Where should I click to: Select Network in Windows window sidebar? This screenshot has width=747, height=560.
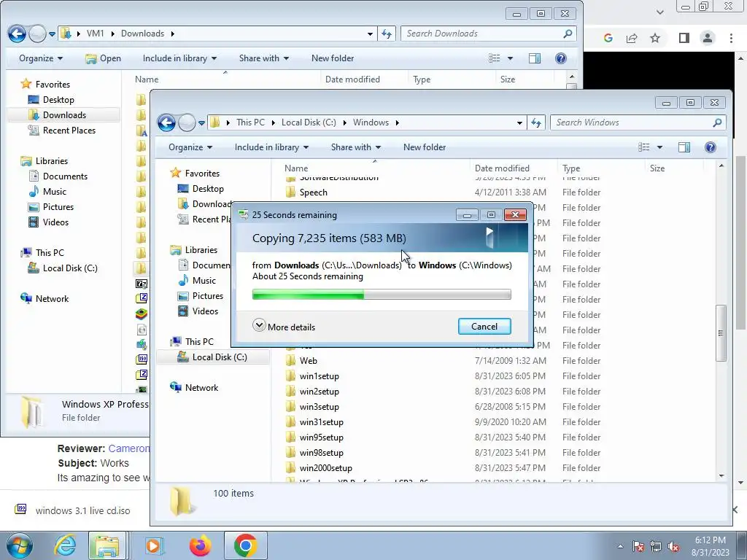click(x=194, y=388)
